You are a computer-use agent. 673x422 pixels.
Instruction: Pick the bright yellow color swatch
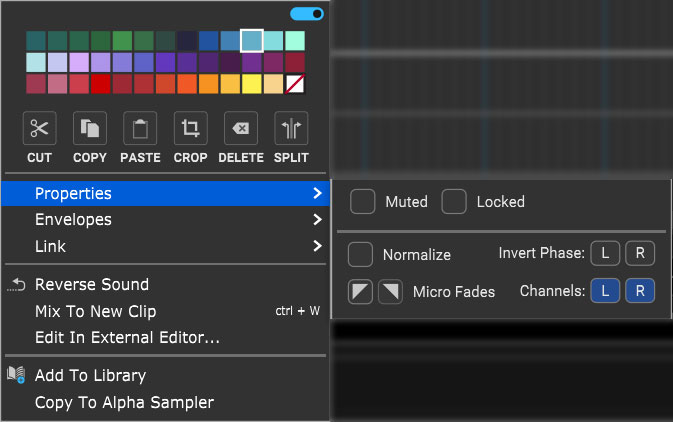(252, 84)
